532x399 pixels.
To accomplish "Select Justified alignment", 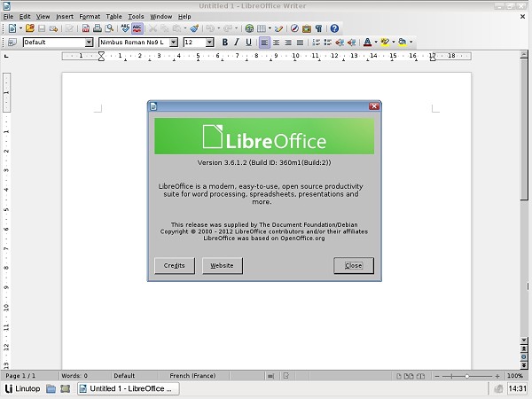I will click(x=300, y=43).
